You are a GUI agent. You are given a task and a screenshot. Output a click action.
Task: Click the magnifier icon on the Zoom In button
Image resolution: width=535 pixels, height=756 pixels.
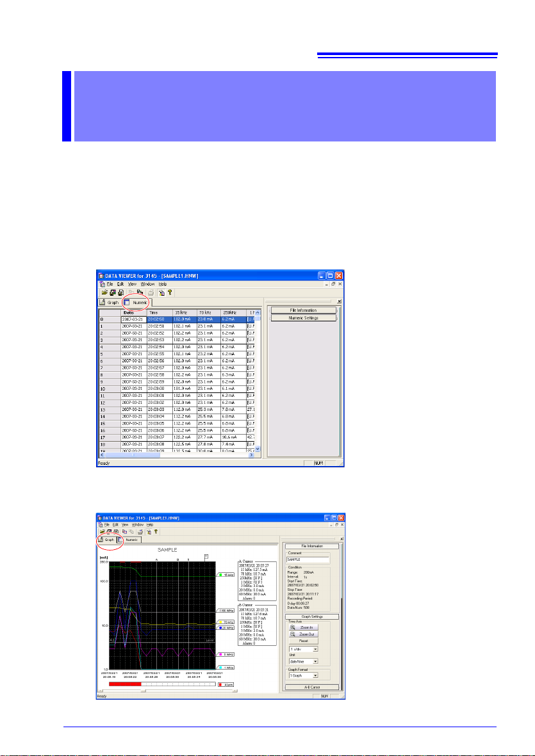click(293, 628)
